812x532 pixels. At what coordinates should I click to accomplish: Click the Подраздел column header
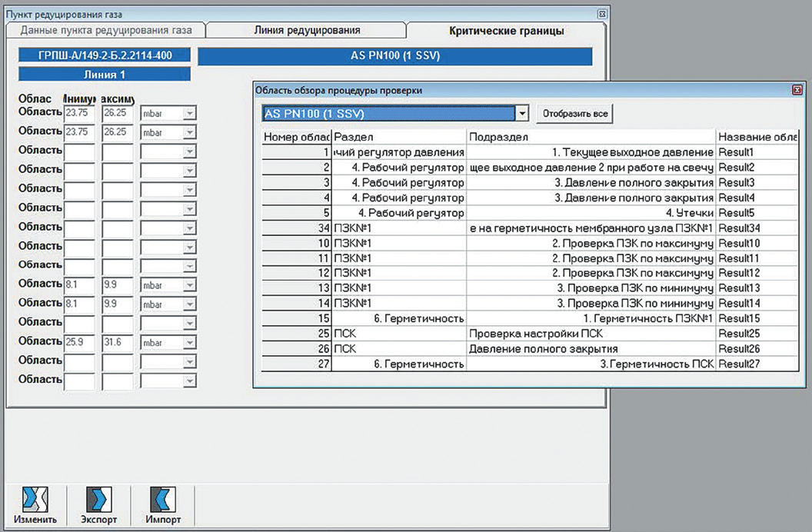point(591,136)
